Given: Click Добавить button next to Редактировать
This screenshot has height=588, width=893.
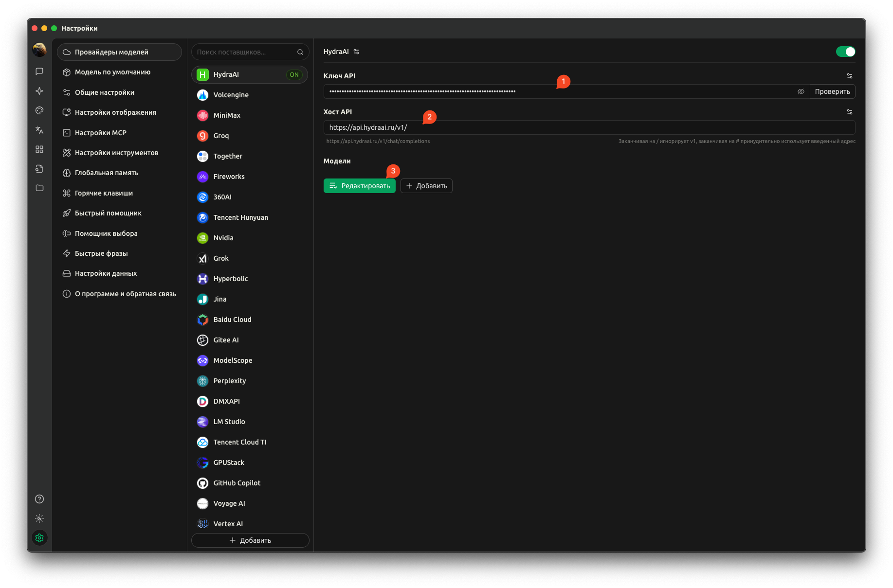Looking at the screenshot, I should coord(426,186).
